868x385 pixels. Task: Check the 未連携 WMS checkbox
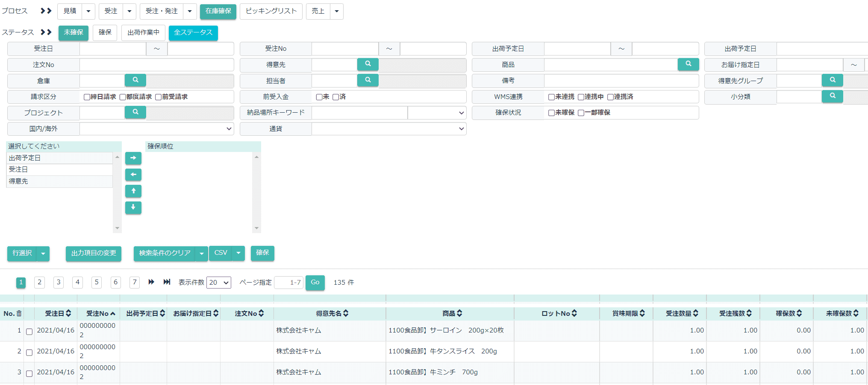click(x=552, y=97)
